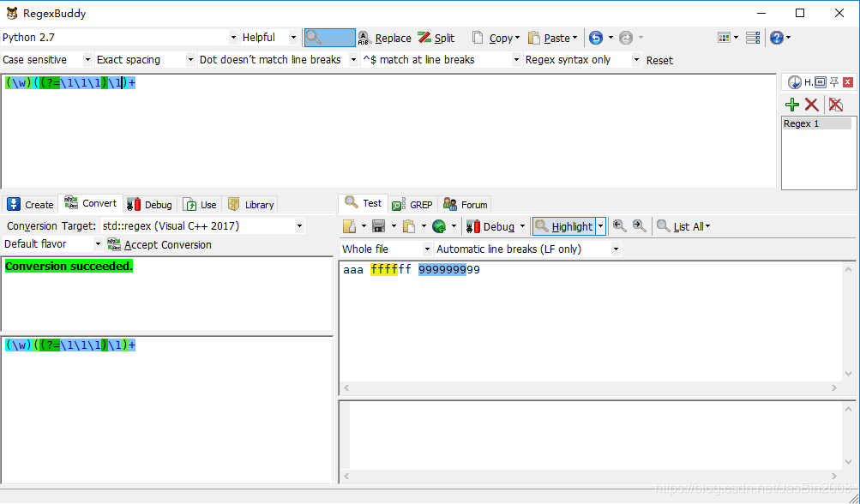The width and height of the screenshot is (860, 504).
Task: Click the Paste regex button
Action: coord(552,38)
